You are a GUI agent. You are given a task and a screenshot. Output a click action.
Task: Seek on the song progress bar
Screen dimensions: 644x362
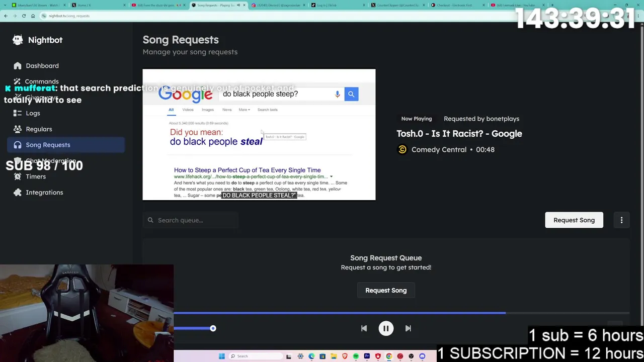click(401, 313)
